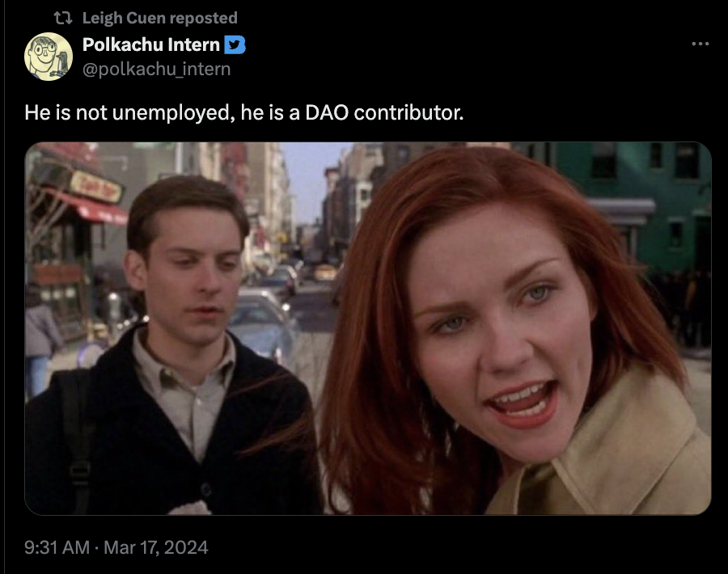Open the three-dot more options menu
The width and height of the screenshot is (728, 574).
(x=700, y=44)
